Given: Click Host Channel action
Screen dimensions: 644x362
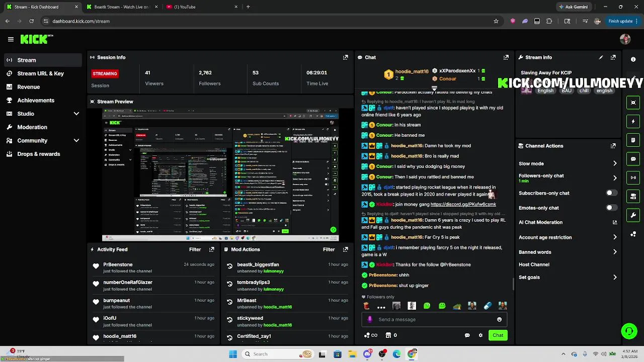Looking at the screenshot, I should pos(534,264).
